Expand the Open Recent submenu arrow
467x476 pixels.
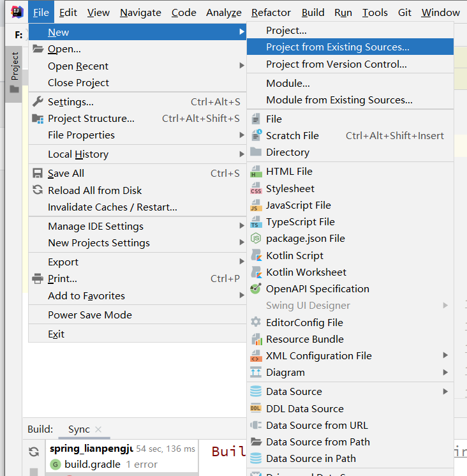242,66
